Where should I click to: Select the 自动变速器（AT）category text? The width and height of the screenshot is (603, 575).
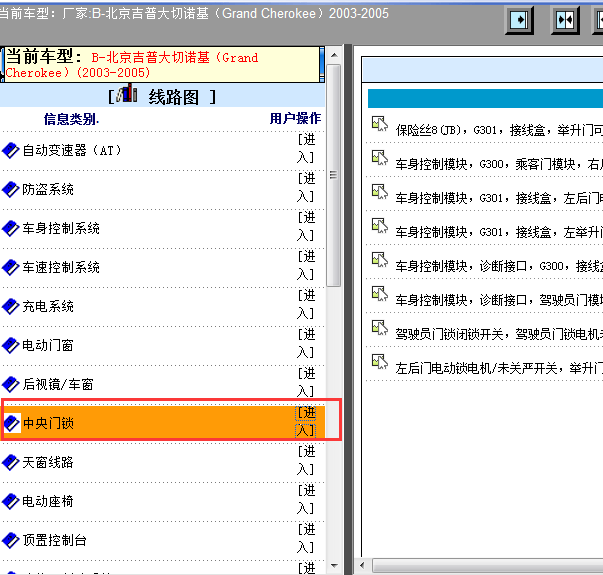pyautogui.click(x=72, y=150)
